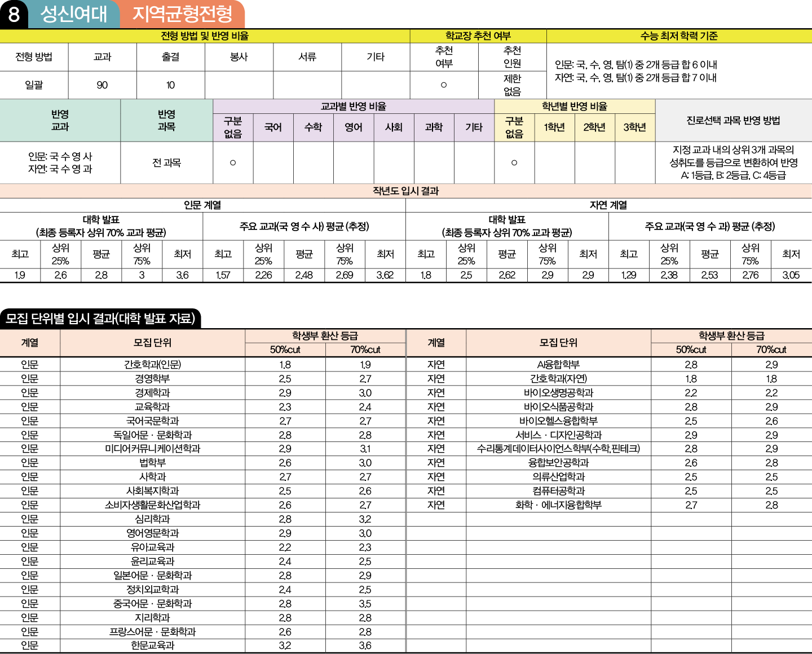Viewport: 812px width, 654px height.
Task: Click the 프랑스어문 · 문화학과 row name
Action: coord(152,632)
